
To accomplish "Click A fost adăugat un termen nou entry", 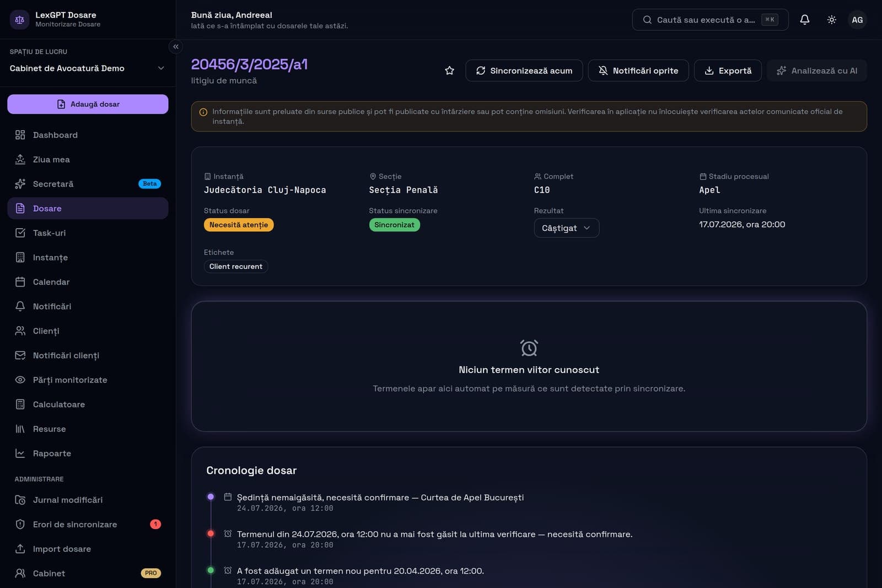I will (361, 571).
